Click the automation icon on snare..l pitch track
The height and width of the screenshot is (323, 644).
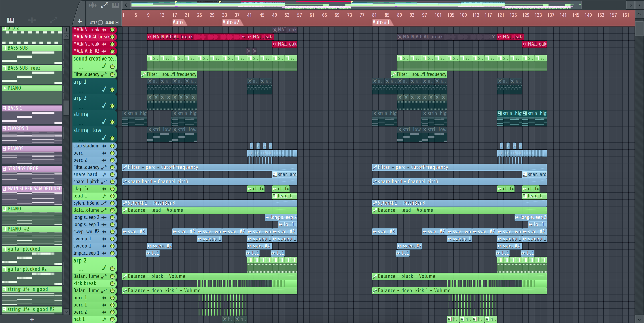pos(104,182)
